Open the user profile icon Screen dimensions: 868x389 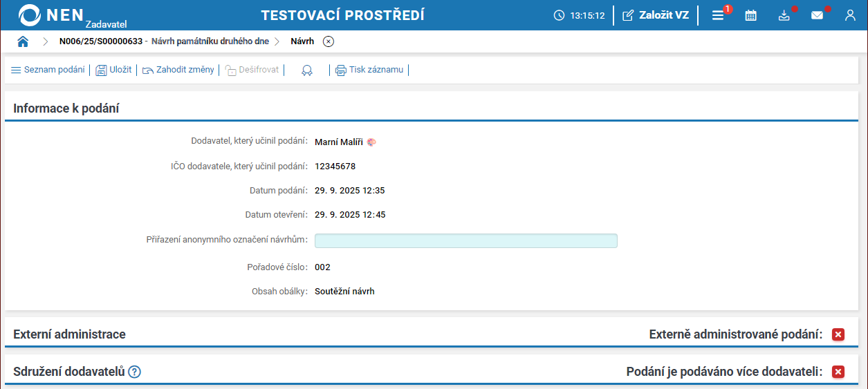click(x=850, y=15)
